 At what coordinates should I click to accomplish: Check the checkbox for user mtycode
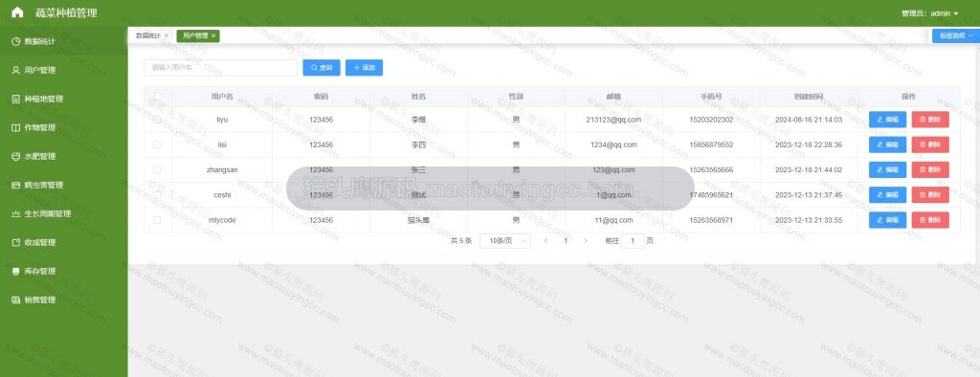click(157, 220)
